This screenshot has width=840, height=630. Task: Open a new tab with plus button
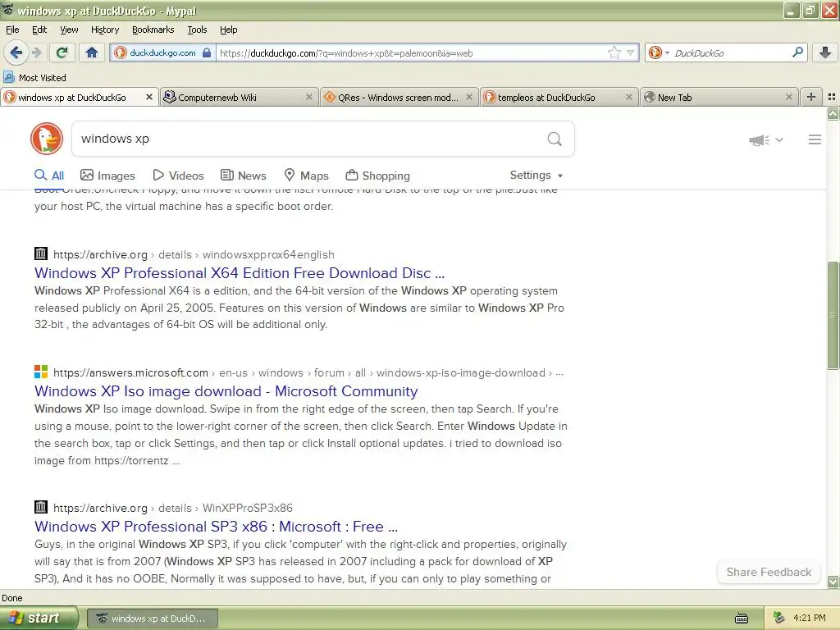coord(811,97)
